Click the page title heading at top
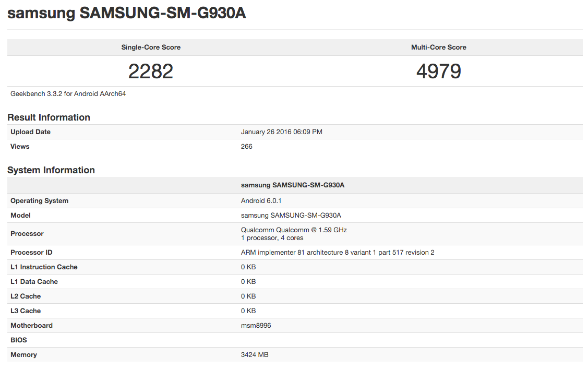Image resolution: width=588 pixels, height=369 pixels. 126,14
